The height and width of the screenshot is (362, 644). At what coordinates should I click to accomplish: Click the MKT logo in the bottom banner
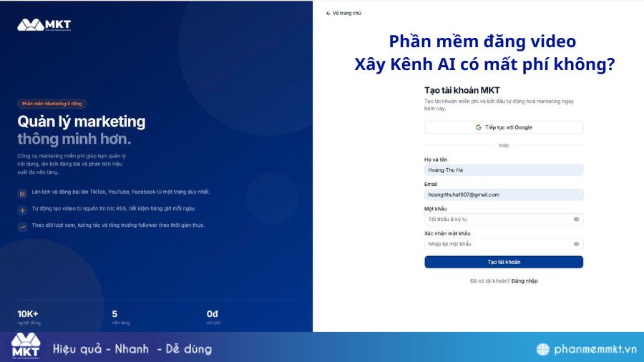coord(26,346)
